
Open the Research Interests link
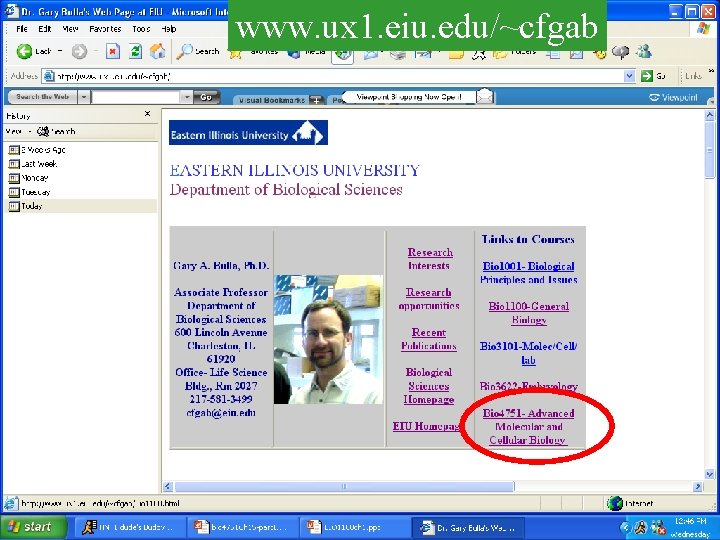point(430,259)
